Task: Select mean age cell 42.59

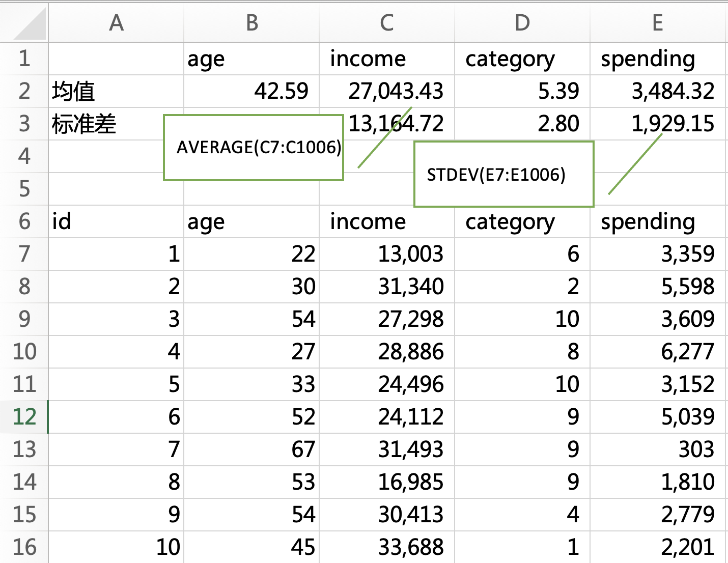Action: point(251,91)
